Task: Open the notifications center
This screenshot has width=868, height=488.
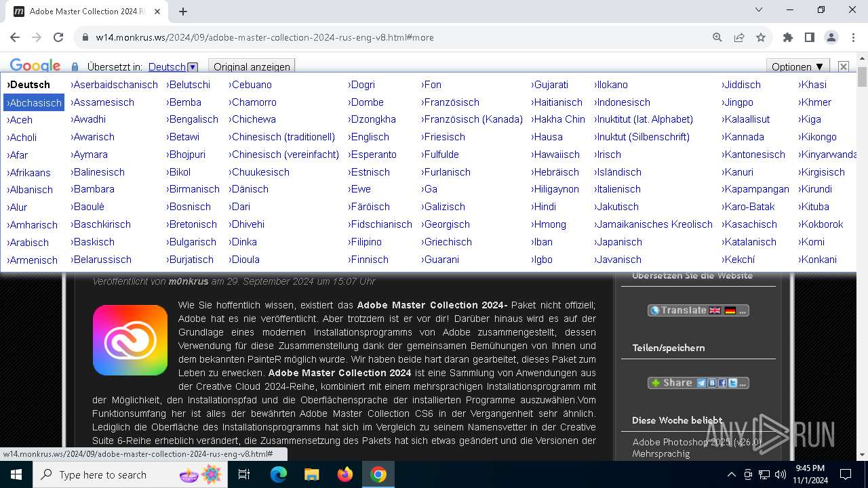Action: click(846, 474)
